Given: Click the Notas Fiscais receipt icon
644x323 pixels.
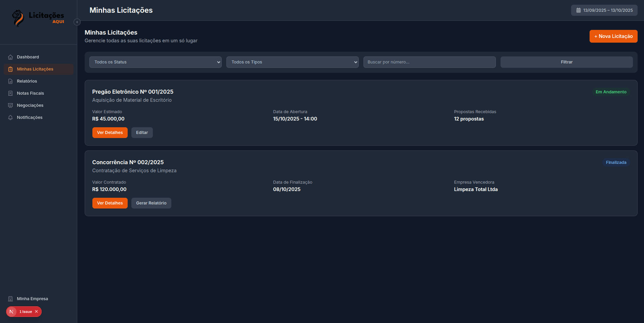Looking at the screenshot, I should [x=10, y=93].
